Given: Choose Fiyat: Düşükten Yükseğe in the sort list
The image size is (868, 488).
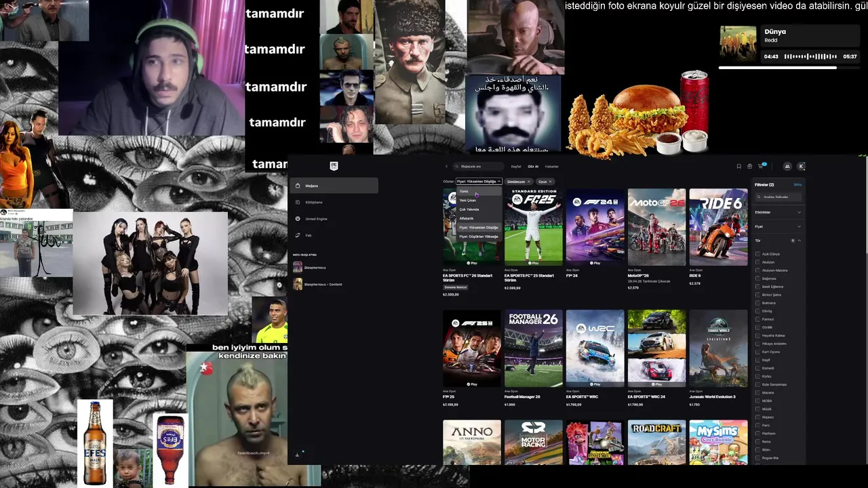Looking at the screenshot, I should (479, 237).
